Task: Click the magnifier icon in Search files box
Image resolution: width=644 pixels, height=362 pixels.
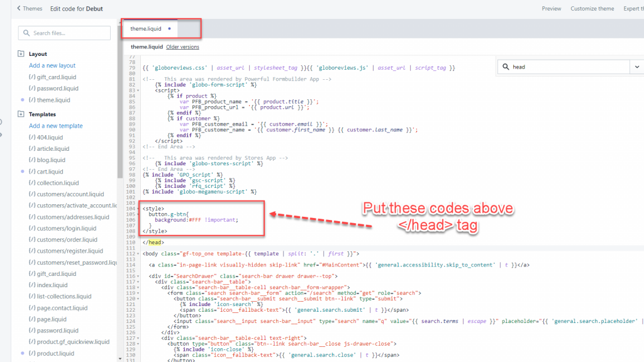Action: (x=26, y=32)
